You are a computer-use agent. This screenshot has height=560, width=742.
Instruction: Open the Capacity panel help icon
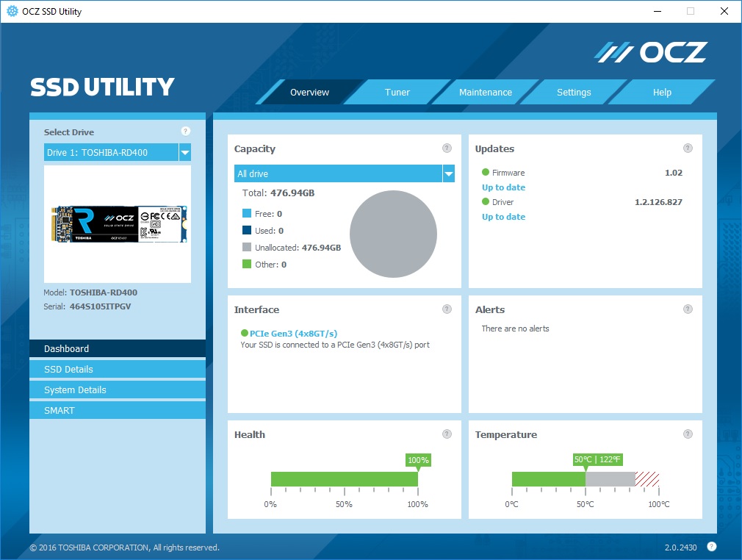(447, 148)
